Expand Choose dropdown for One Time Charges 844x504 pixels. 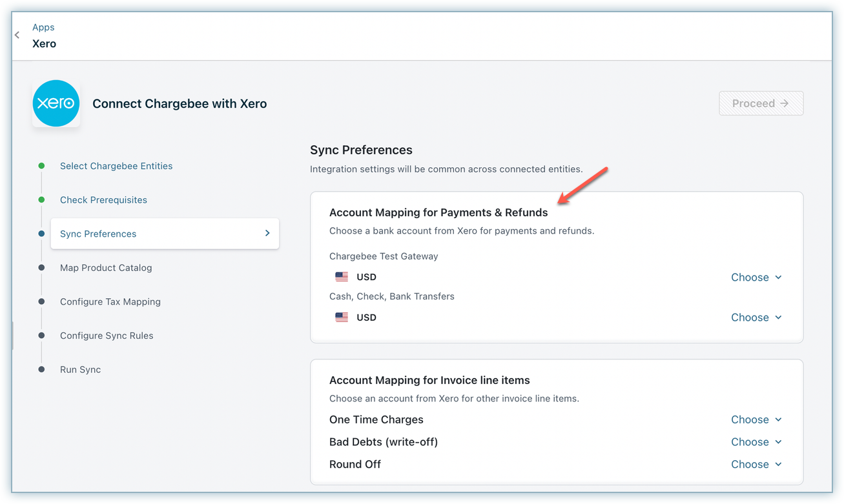coord(756,419)
